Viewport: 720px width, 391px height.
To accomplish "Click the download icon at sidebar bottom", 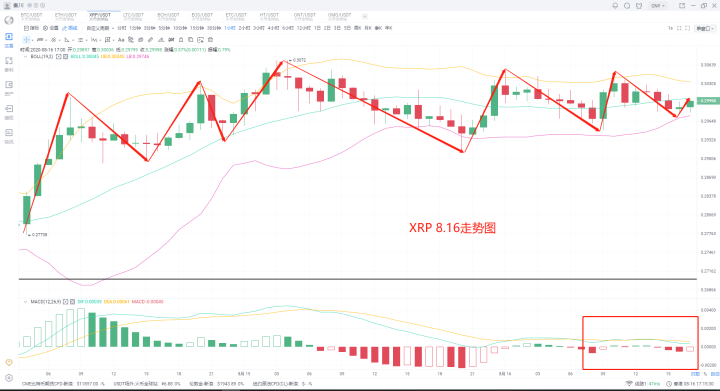I will tap(9, 378).
